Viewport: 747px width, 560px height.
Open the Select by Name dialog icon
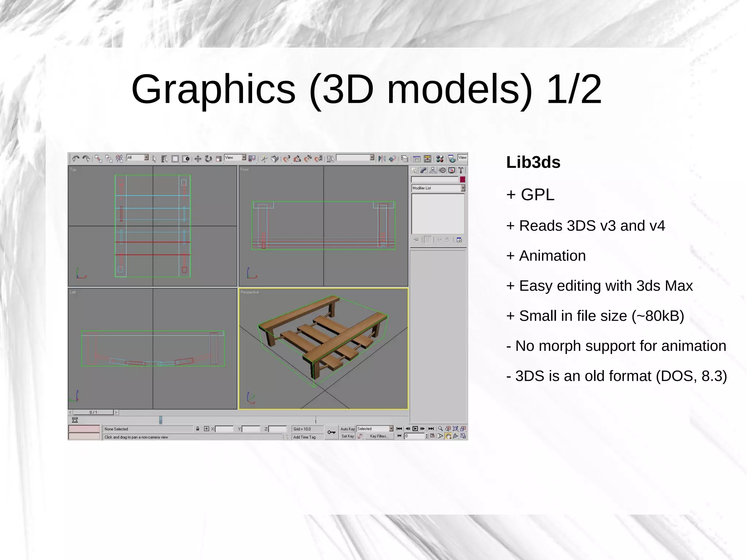(165, 159)
